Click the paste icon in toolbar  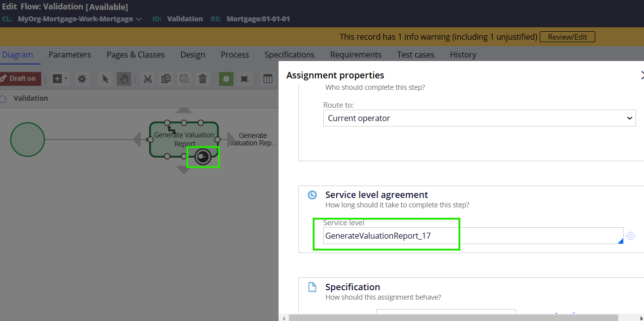184,79
